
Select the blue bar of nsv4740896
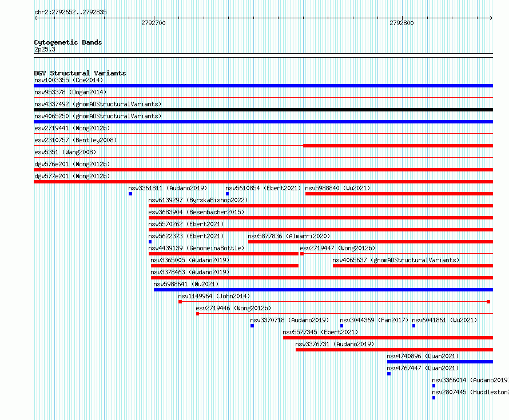point(440,362)
